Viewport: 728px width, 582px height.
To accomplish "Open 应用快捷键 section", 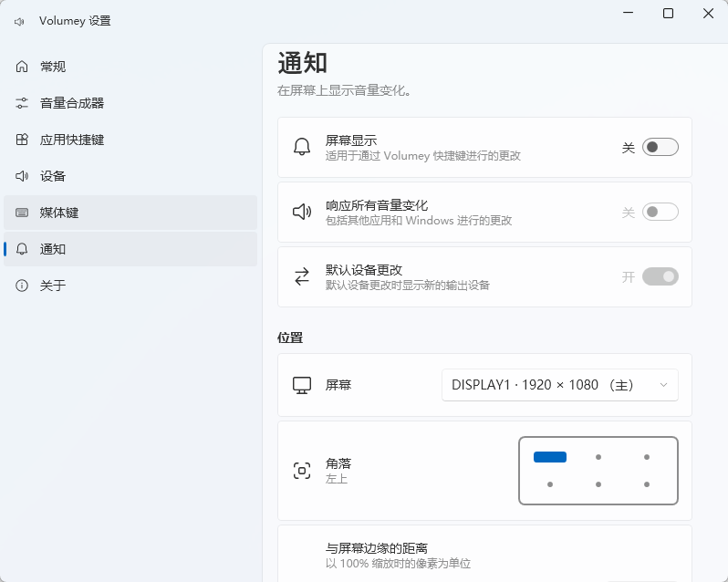I will pyautogui.click(x=130, y=140).
